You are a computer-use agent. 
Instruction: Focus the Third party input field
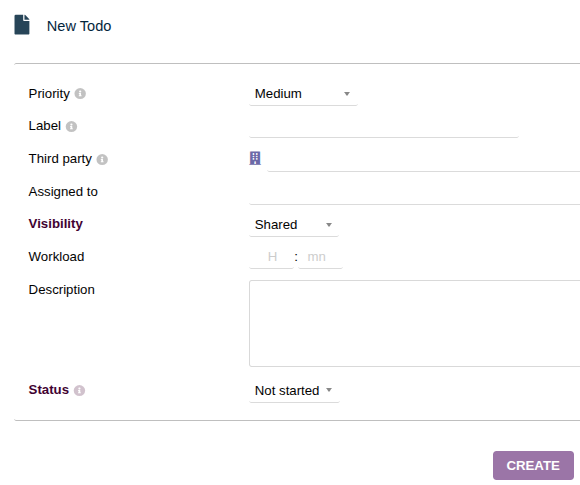(x=423, y=160)
